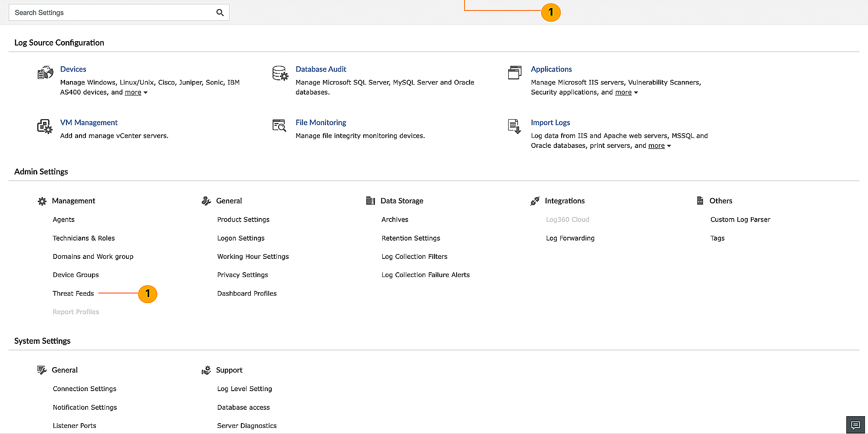Open Custom Log Parser
Viewport: 868px width, 434px height.
pyautogui.click(x=740, y=219)
